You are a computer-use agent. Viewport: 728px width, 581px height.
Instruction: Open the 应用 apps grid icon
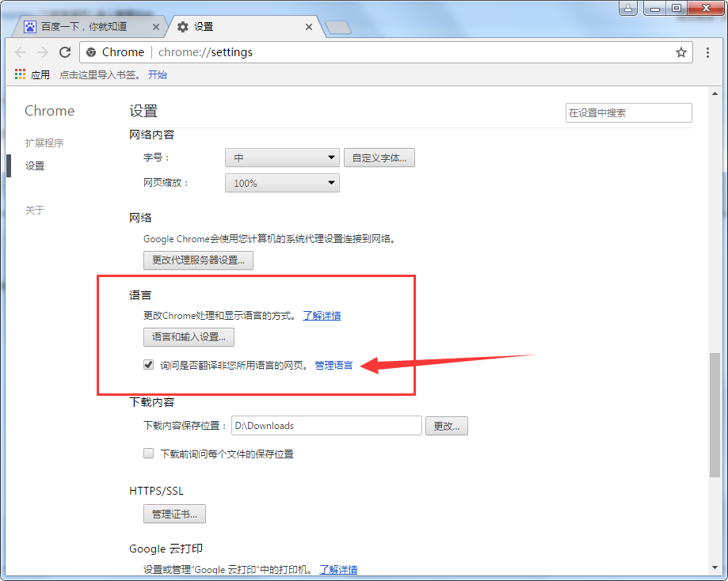(x=19, y=74)
